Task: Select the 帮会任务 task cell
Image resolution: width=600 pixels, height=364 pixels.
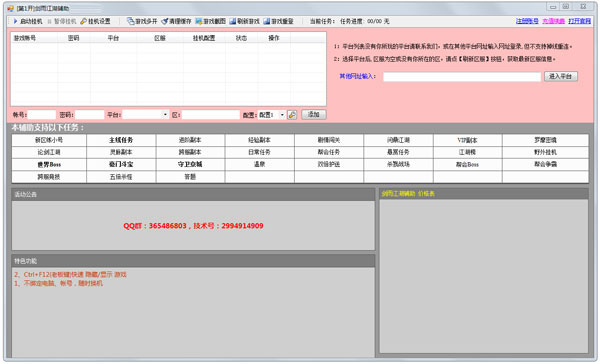Action: [329, 152]
